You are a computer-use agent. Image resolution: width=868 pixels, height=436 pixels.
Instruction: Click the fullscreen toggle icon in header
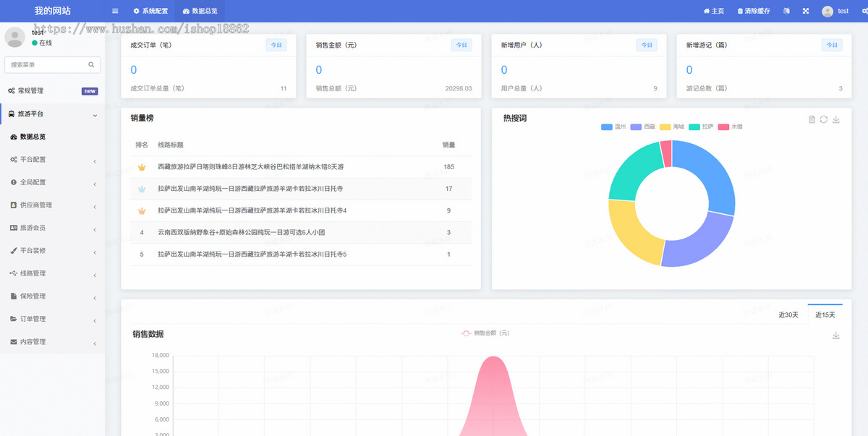click(806, 11)
